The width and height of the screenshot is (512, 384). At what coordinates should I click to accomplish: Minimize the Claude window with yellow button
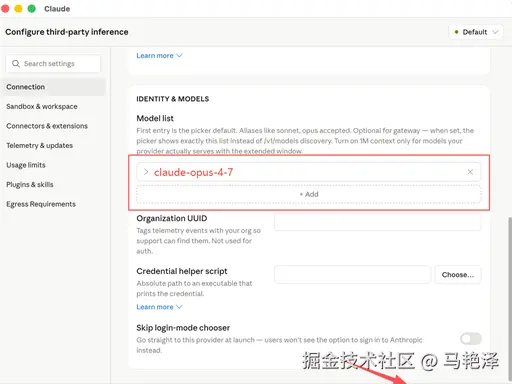pyautogui.click(x=18, y=8)
